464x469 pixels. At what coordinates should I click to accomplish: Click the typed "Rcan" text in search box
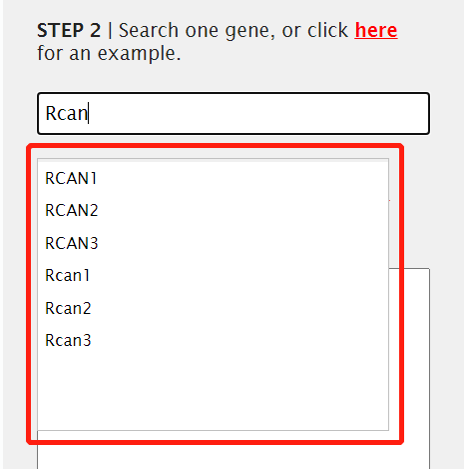tap(66, 113)
